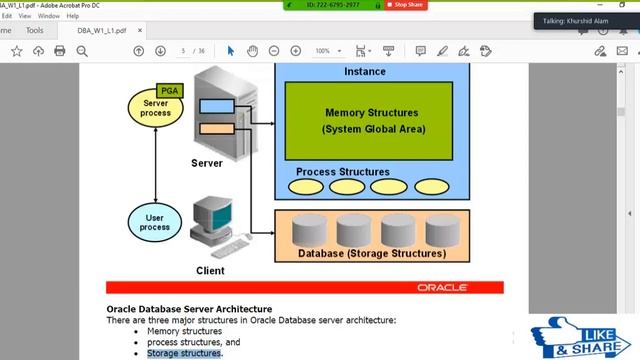Screen dimensions: 640x360
Task: Click the stamp tool icon
Action: [x=485, y=51]
